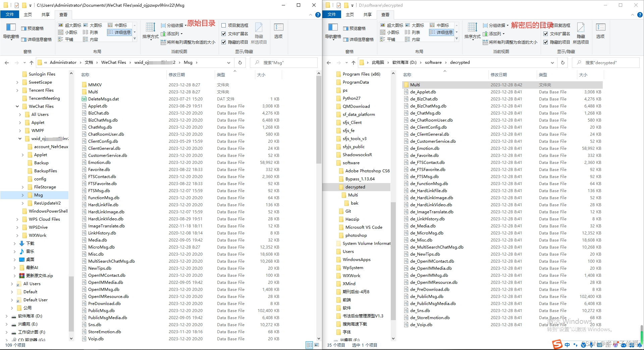Select details view in right window

click(x=441, y=32)
